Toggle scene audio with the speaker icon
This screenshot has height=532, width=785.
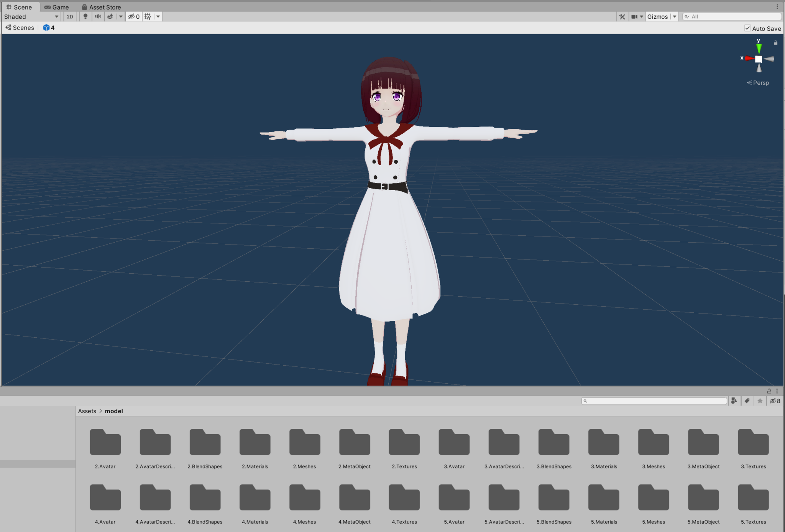[x=98, y=16]
